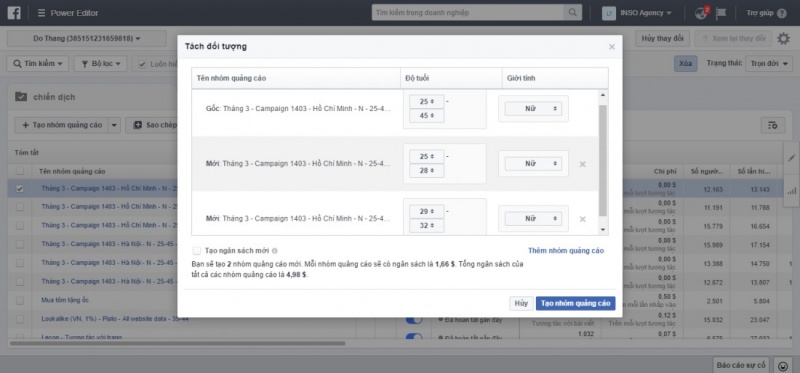The image size is (800, 373).
Task: Sort by Chi phí column header
Action: click(665, 171)
